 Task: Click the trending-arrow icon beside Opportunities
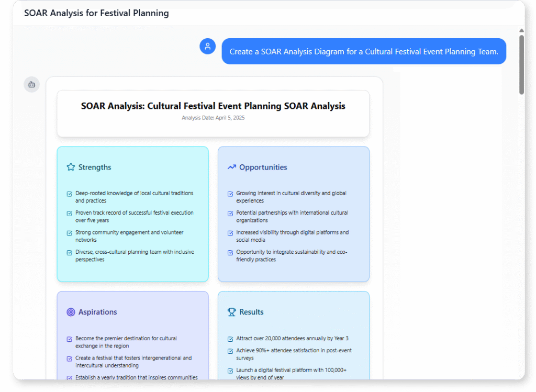(x=231, y=166)
